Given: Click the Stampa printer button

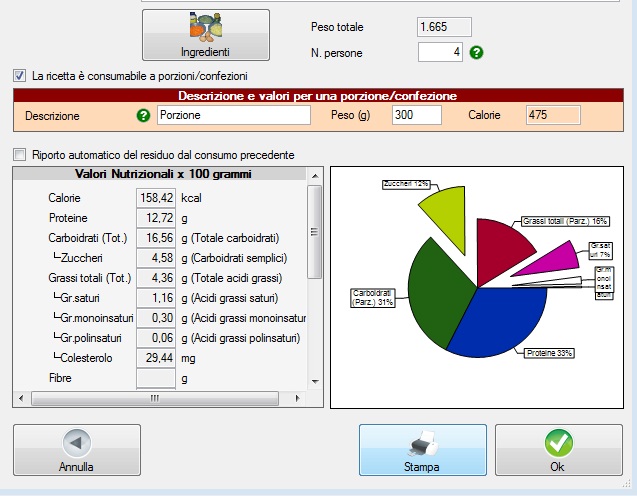Looking at the screenshot, I should click(x=421, y=450).
